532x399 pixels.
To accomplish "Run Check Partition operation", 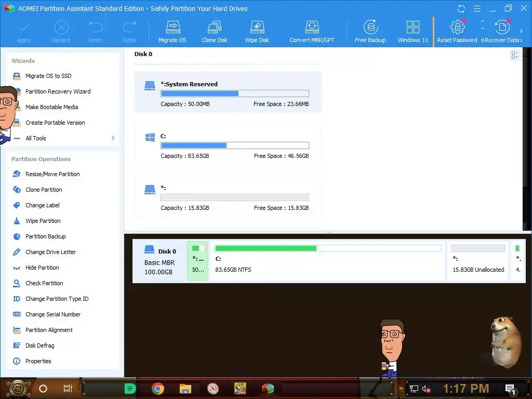I will 44,283.
